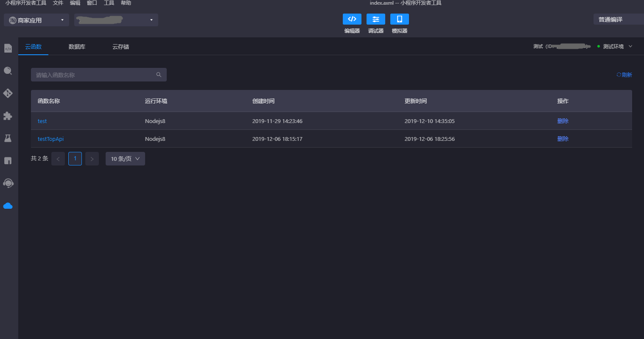644x339 pixels.
Task: Switch to the 云存储 tab
Action: (x=120, y=47)
